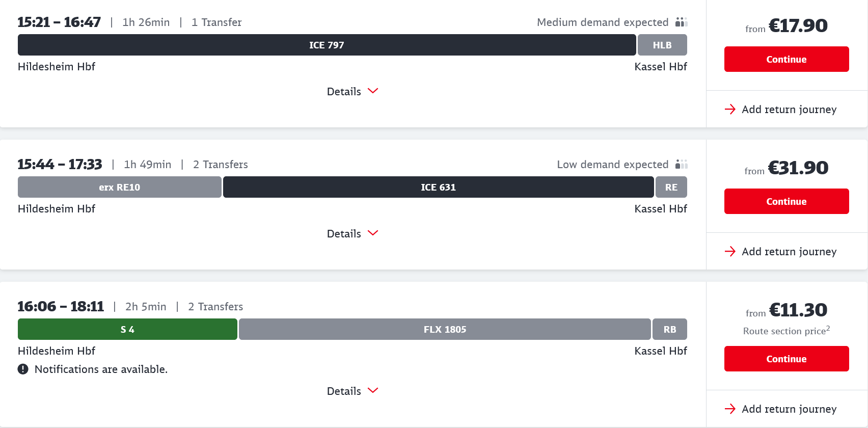This screenshot has height=428, width=868.
Task: Continue with the €11.30 fare
Action: 786,359
